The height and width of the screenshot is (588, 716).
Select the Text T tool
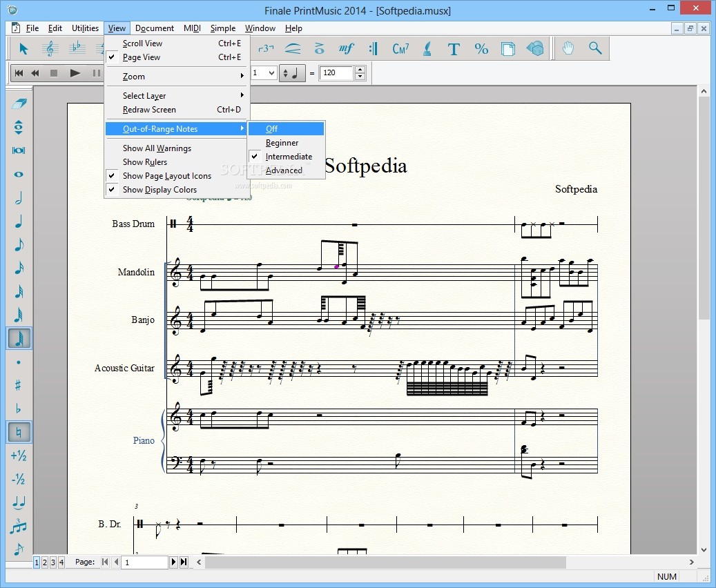(454, 48)
